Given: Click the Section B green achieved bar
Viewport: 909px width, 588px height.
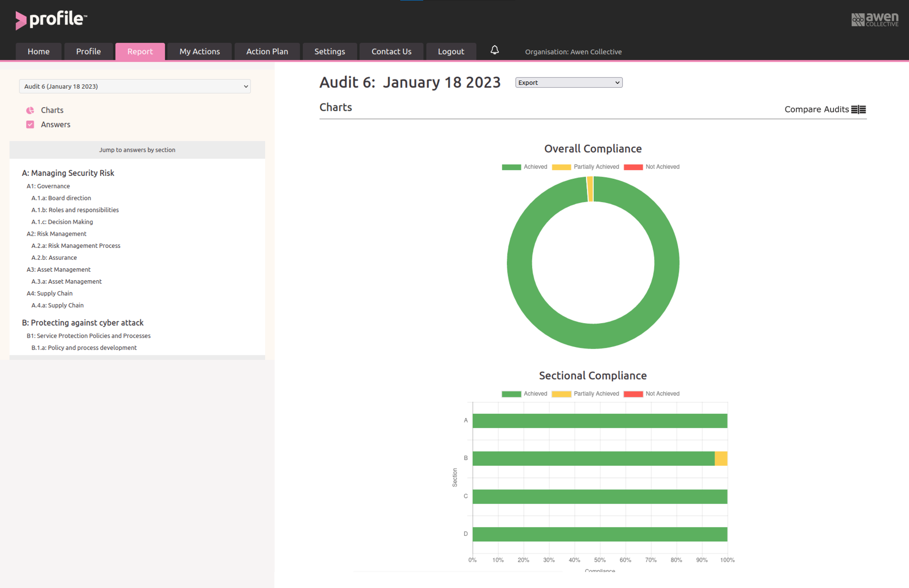Looking at the screenshot, I should (x=594, y=459).
